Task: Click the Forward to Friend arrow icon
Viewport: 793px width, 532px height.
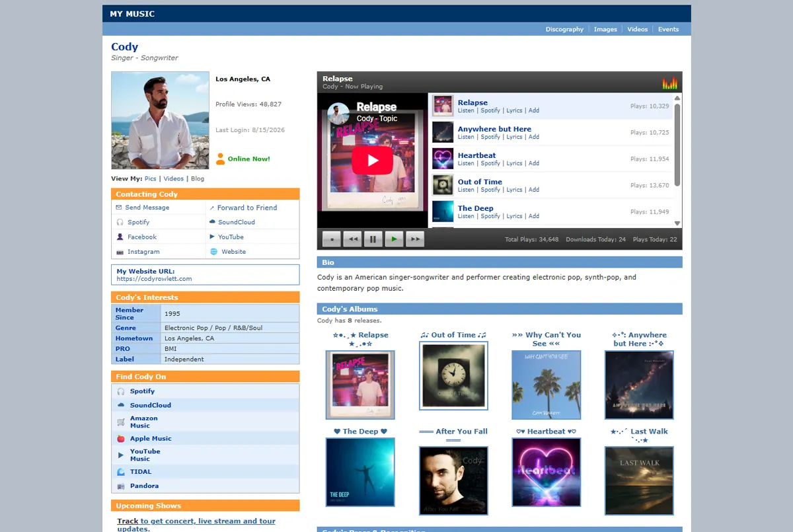Action: 212,208
